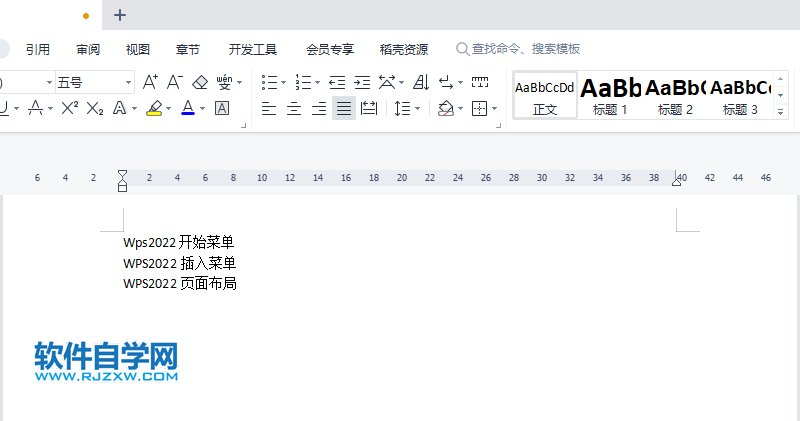Screen dimensions: 800x421
Task: Click the search commands and templates box
Action: (x=518, y=49)
